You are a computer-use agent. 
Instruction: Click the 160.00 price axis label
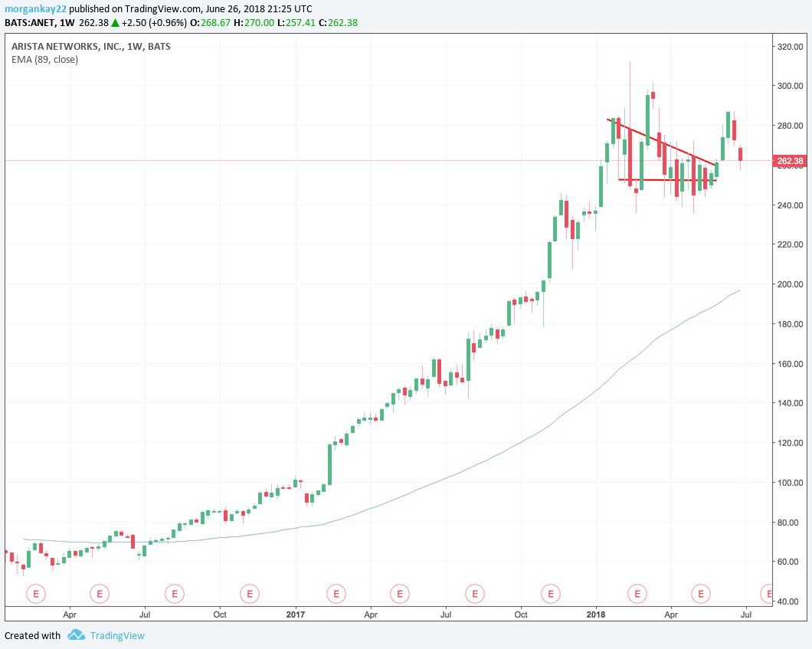(x=791, y=364)
